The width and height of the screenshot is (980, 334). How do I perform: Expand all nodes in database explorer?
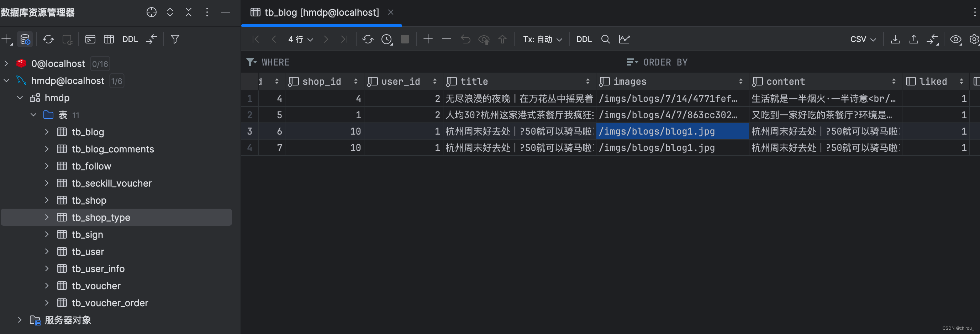point(170,12)
